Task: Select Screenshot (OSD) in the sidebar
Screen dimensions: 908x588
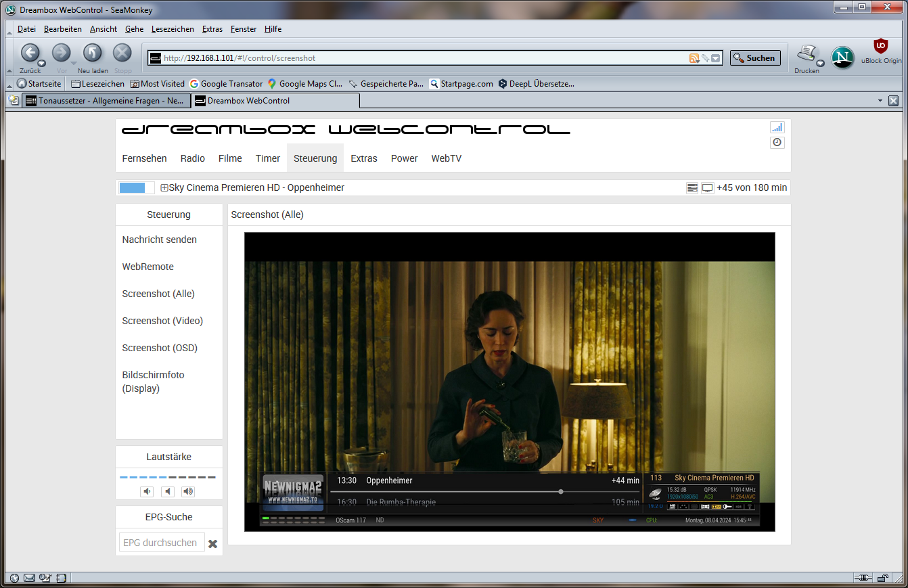Action: click(160, 348)
